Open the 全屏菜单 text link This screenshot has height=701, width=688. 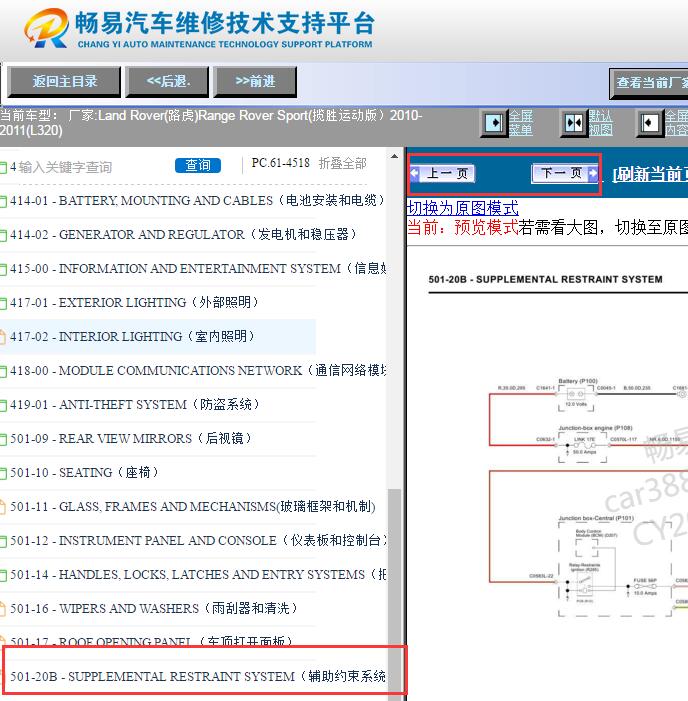tap(521, 123)
